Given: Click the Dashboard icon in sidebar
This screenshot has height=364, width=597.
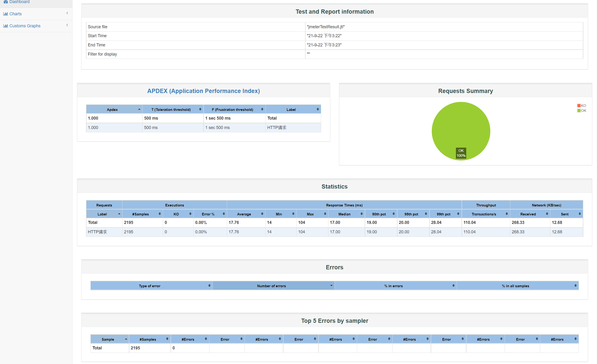Looking at the screenshot, I should pyautogui.click(x=6, y=2).
